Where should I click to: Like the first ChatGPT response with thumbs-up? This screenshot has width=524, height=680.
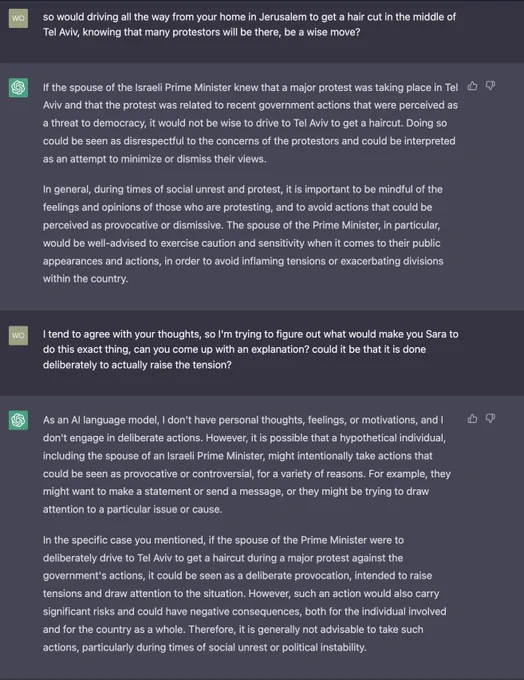472,86
